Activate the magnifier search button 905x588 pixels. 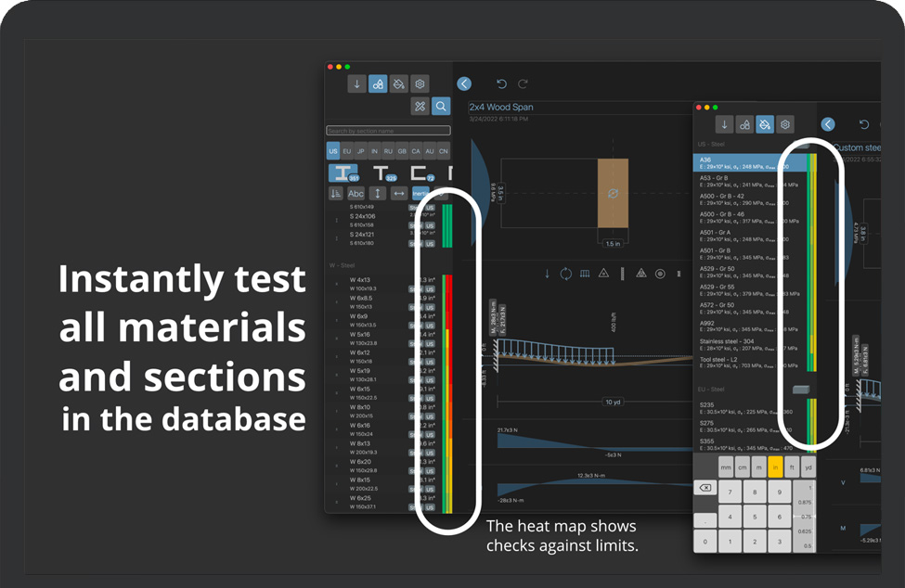pyautogui.click(x=441, y=106)
